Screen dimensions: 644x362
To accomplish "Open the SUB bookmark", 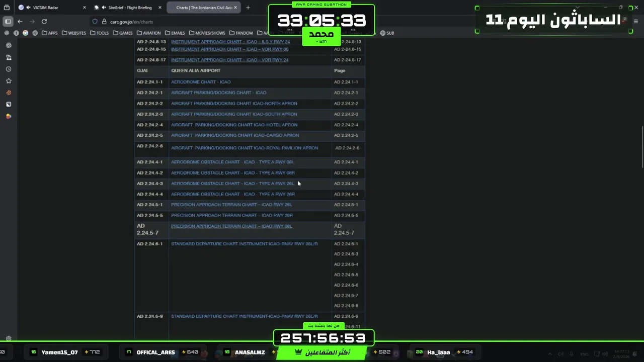I will pyautogui.click(x=387, y=33).
